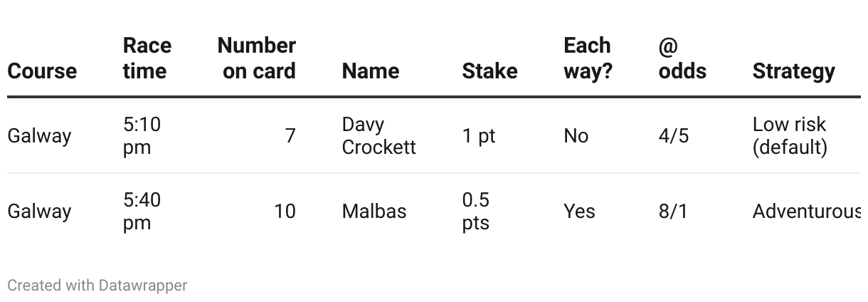
Task: Click the Each way? column header
Action: (588, 58)
